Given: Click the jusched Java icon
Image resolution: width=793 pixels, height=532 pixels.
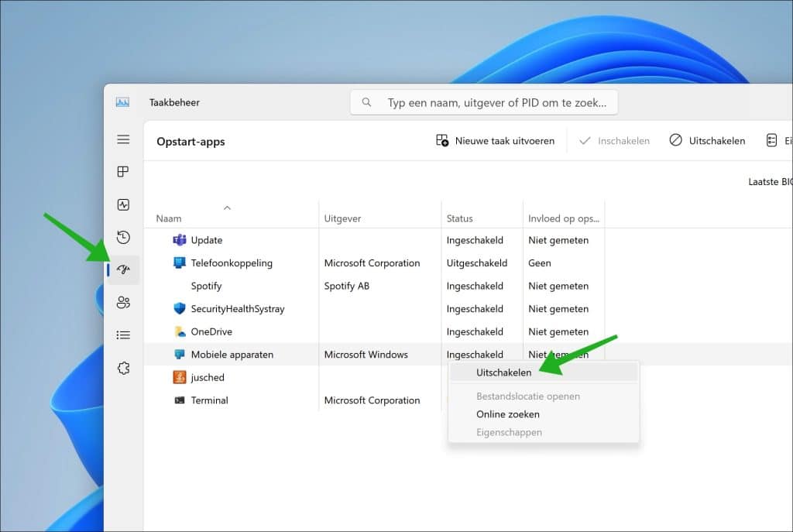Looking at the screenshot, I should tap(180, 377).
